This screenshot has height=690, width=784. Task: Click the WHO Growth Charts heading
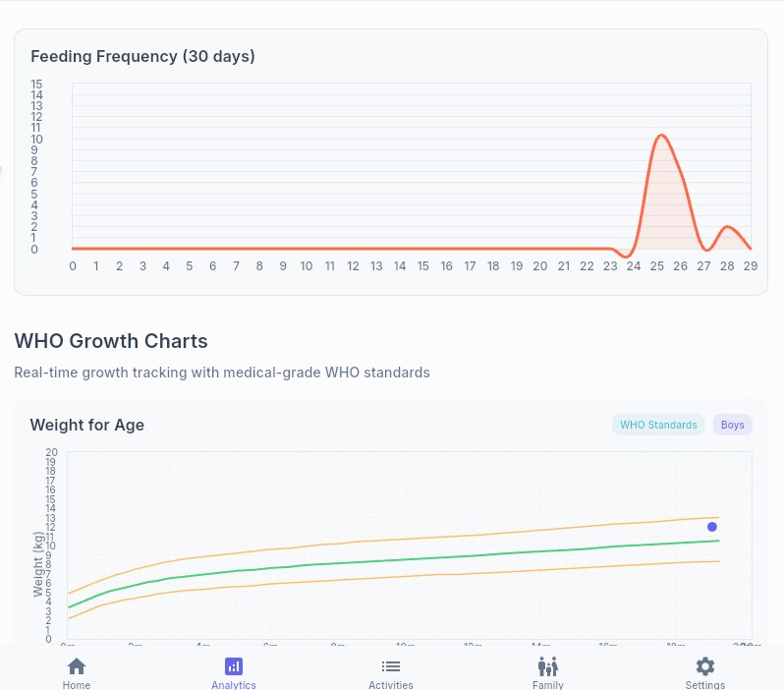(111, 341)
